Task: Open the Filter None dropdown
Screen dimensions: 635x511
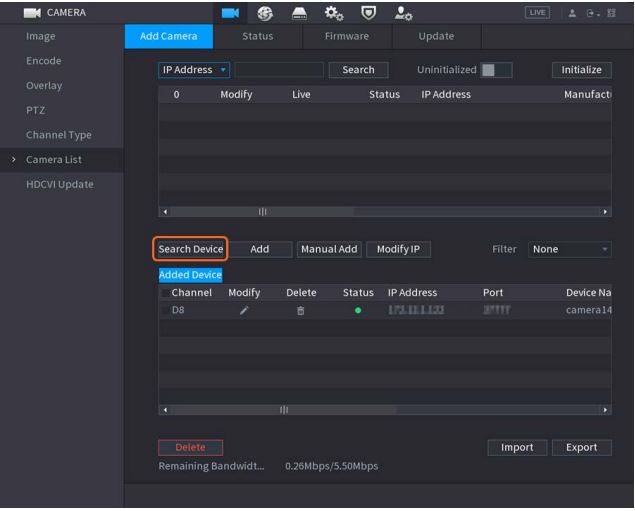Action: click(x=570, y=249)
